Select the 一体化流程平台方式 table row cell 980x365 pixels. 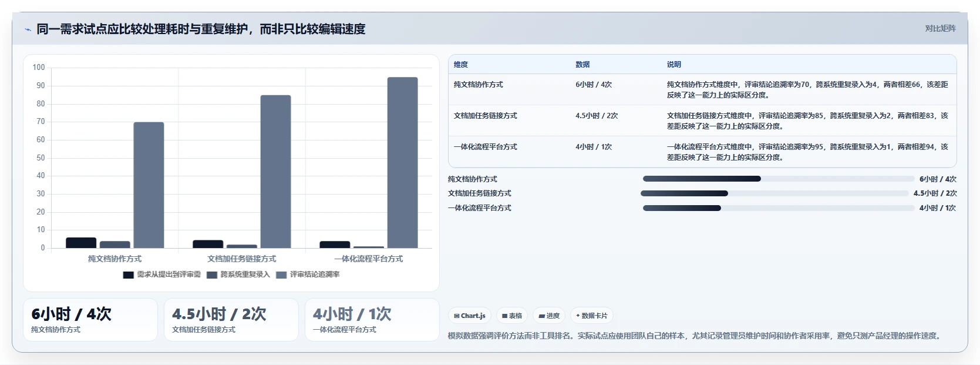point(486,147)
